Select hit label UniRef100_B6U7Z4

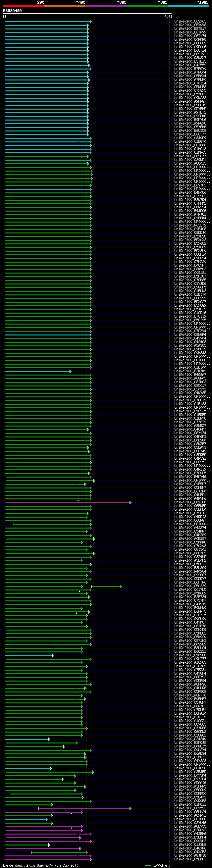[x=190, y=51]
